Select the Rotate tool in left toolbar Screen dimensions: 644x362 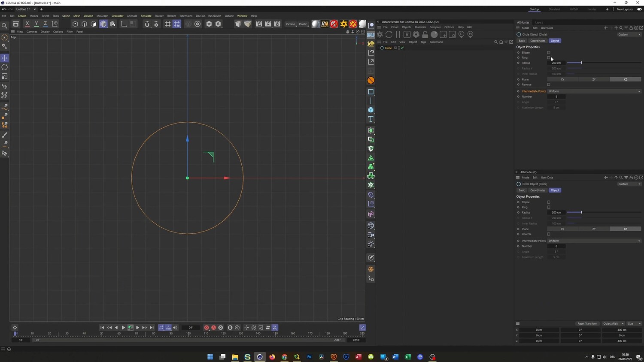click(5, 67)
